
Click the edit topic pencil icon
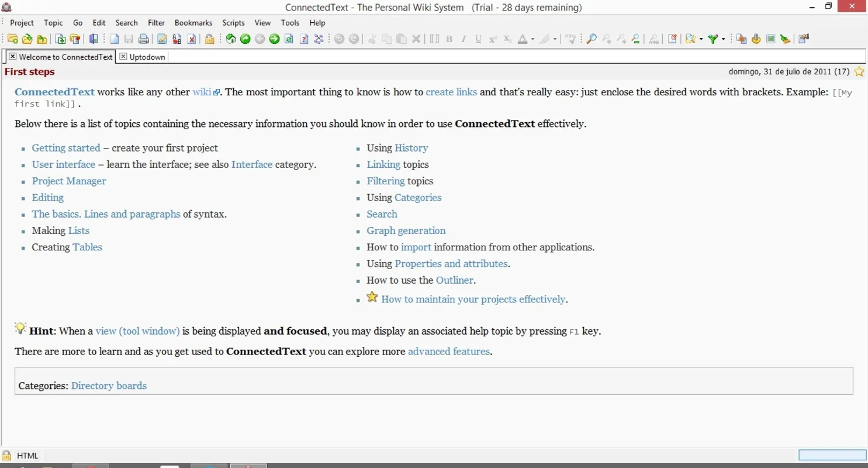tap(162, 39)
